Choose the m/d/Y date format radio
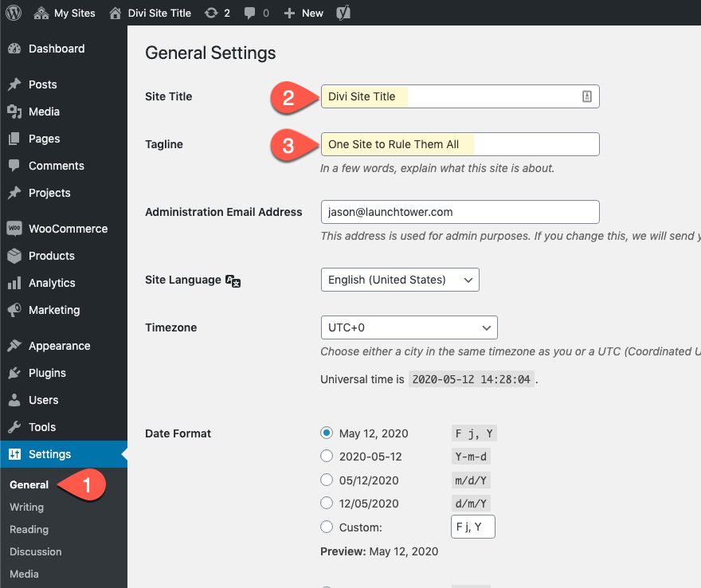 click(326, 480)
